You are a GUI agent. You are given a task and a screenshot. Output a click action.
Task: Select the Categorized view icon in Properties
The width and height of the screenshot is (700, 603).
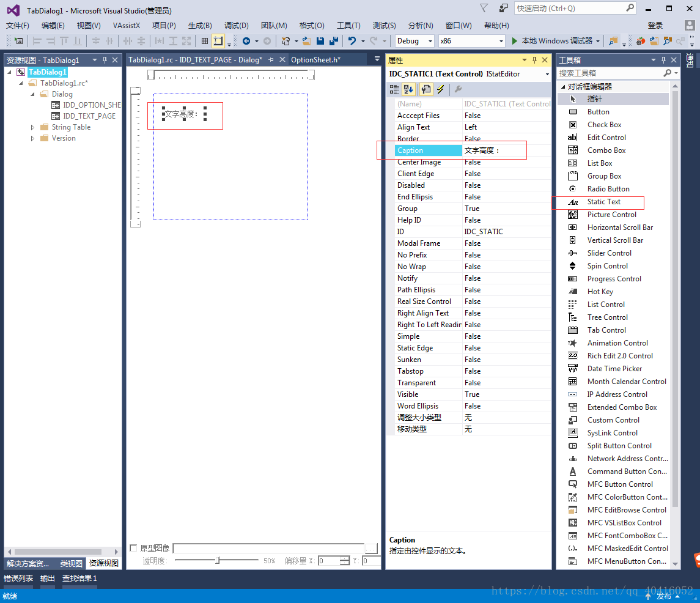pyautogui.click(x=394, y=89)
